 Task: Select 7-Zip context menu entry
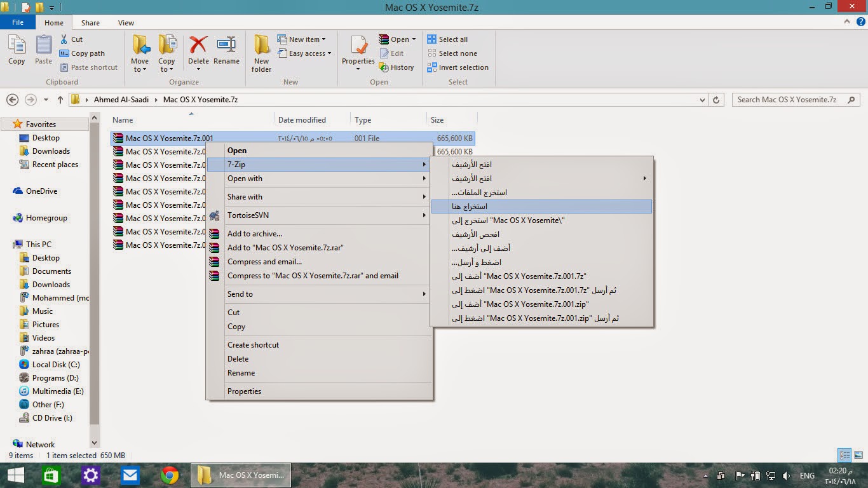point(320,165)
